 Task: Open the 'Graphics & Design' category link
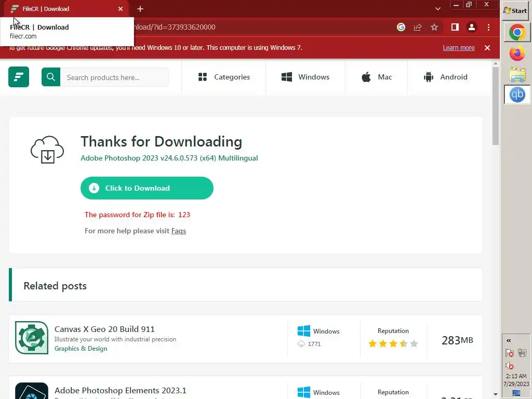(81, 349)
